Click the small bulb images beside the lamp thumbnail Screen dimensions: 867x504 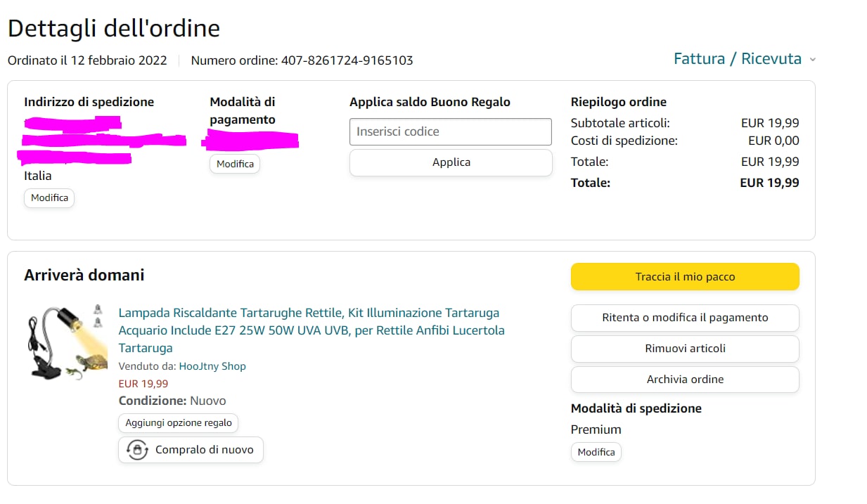point(98,316)
